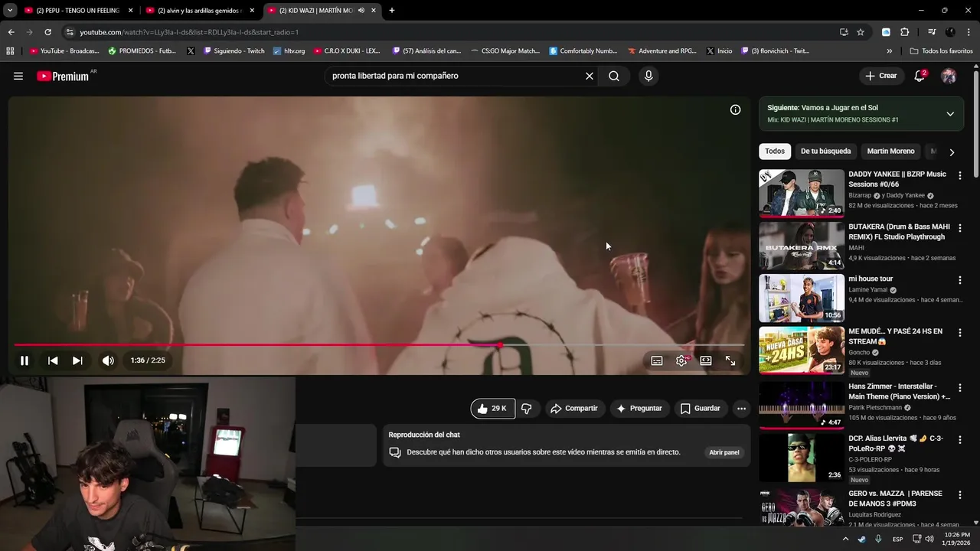The width and height of the screenshot is (980, 551).
Task: Open the player settings gear
Action: click(x=681, y=360)
